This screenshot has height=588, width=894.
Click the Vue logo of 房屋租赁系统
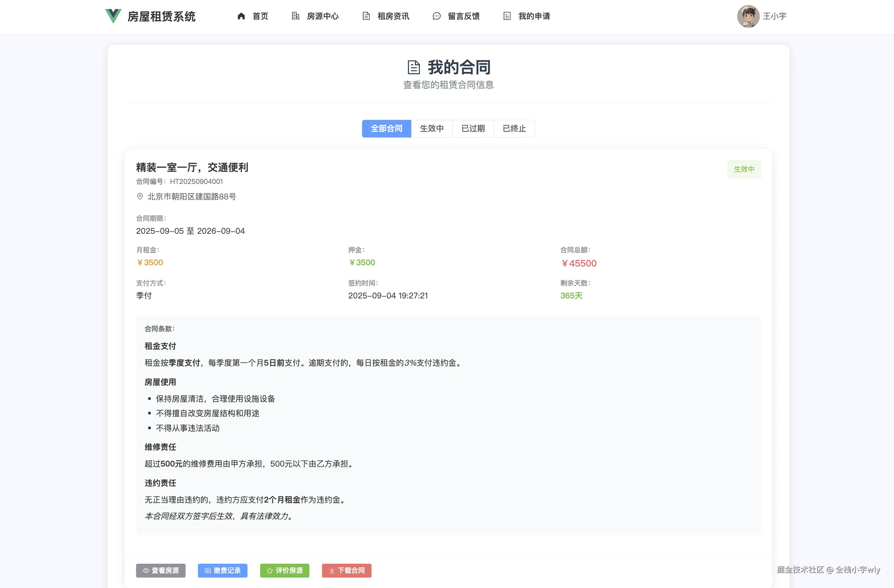[113, 16]
